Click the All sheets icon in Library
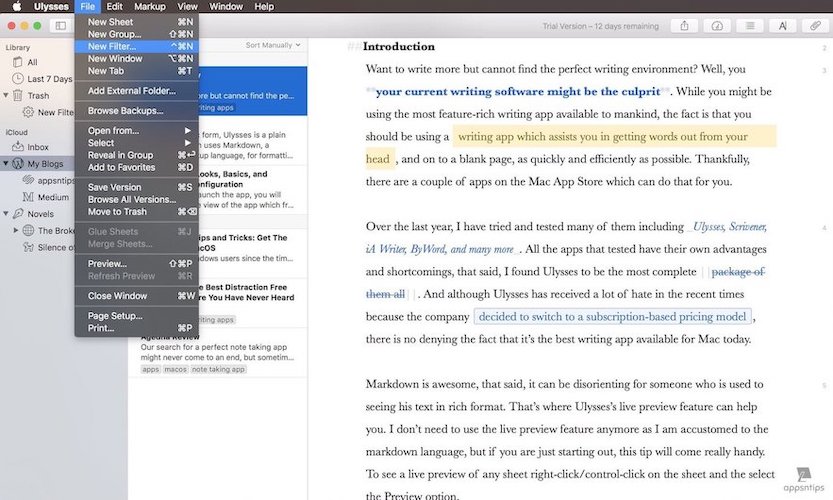This screenshot has width=833, height=500. click(x=17, y=62)
